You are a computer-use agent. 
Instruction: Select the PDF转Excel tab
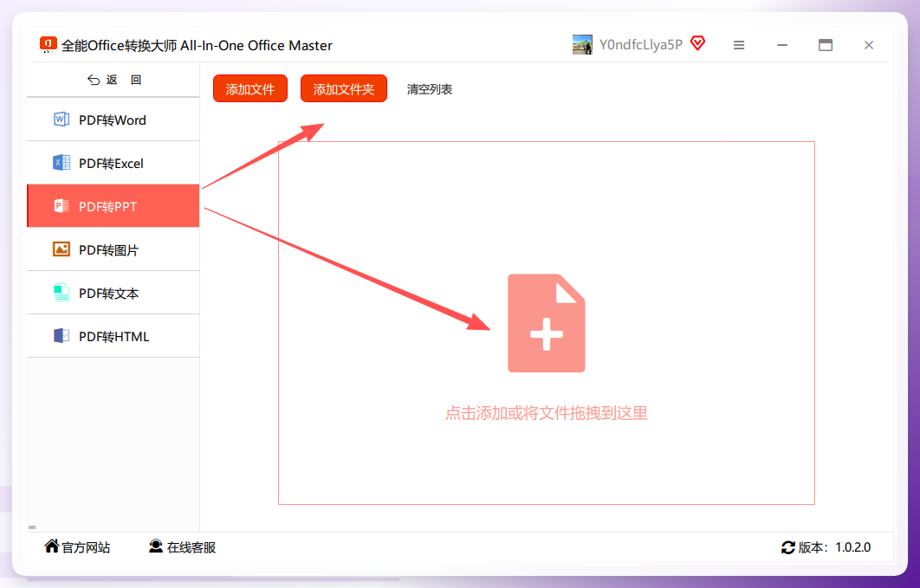coord(113,163)
